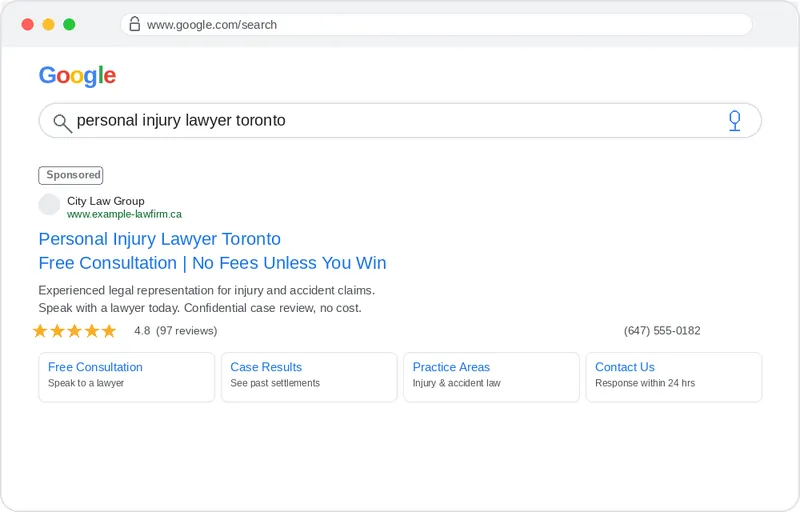Click the yellow minimize window button

coord(48,24)
